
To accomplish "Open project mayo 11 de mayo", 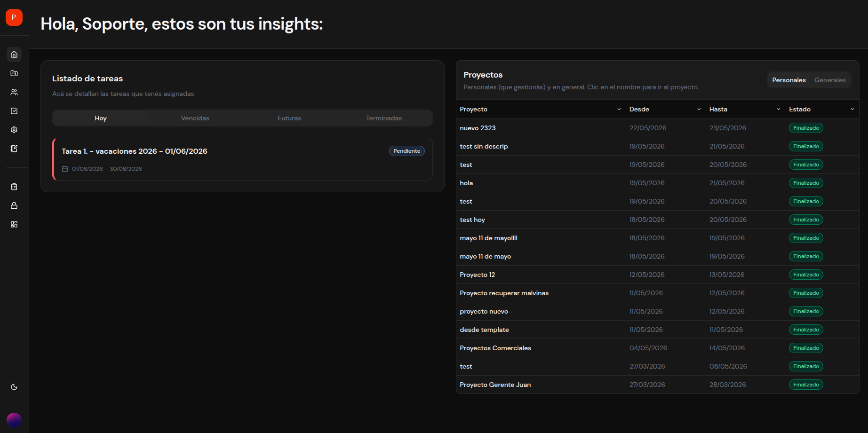I will pos(486,256).
